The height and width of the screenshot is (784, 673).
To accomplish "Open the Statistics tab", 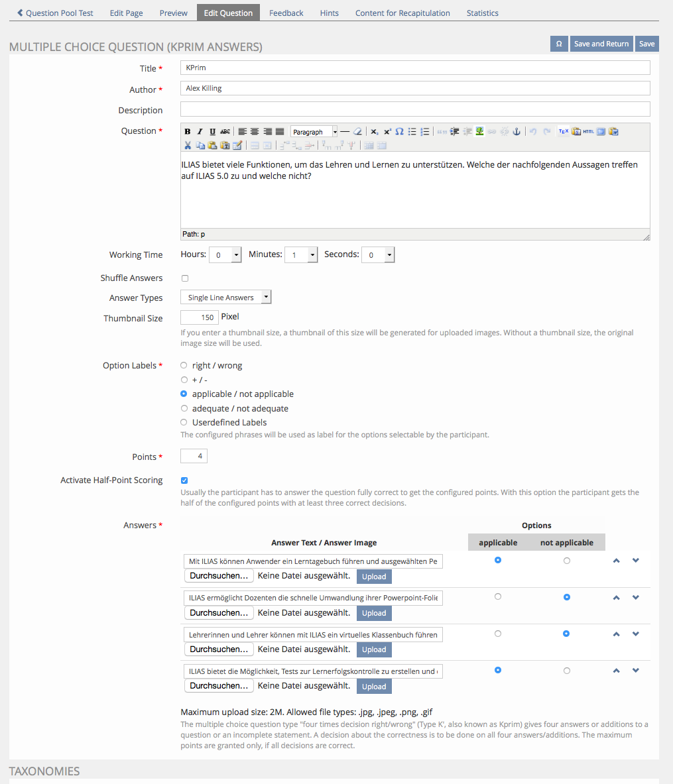I will point(482,13).
